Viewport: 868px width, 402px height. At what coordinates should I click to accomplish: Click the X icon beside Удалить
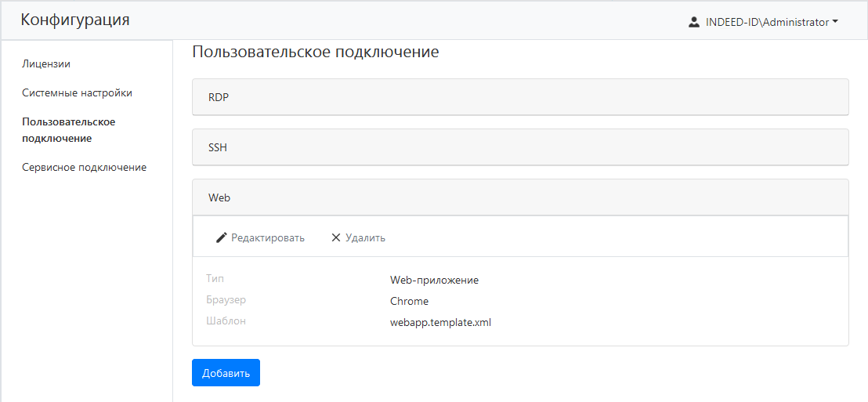pyautogui.click(x=336, y=237)
